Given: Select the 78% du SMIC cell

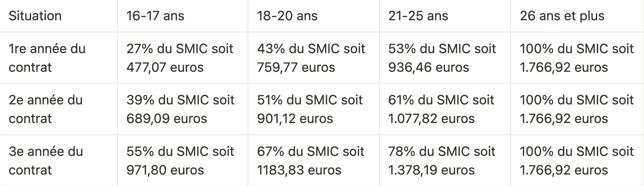Looking at the screenshot, I should (442, 161).
